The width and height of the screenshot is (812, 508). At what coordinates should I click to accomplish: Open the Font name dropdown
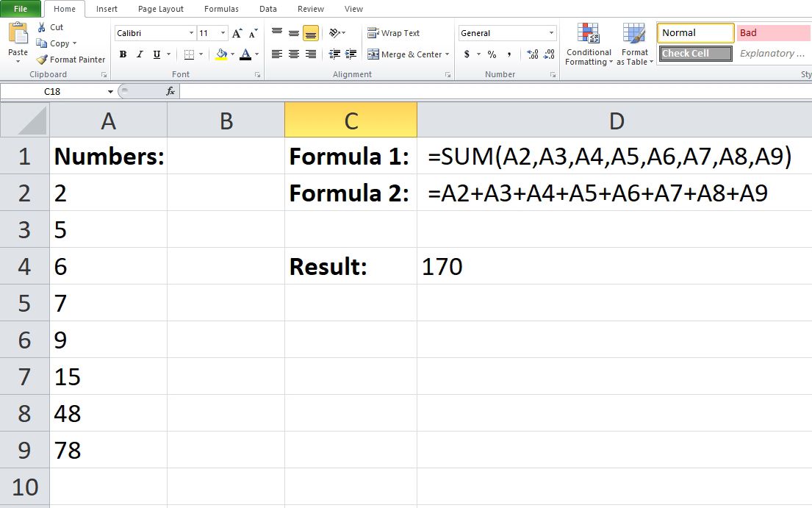coord(190,33)
